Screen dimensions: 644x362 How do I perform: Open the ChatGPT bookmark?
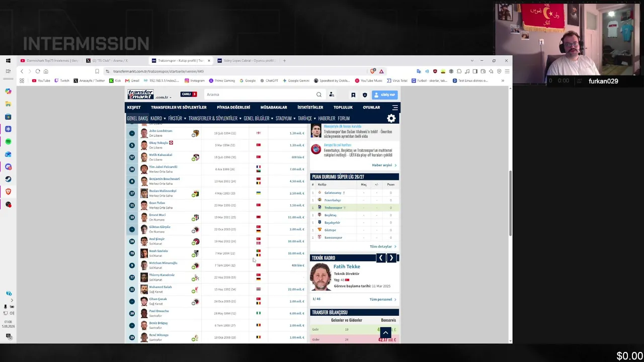point(269,80)
